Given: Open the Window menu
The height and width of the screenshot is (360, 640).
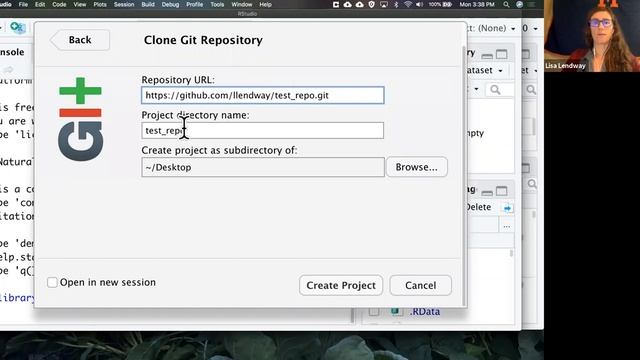Looking at the screenshot, I should pyautogui.click(x=242, y=4).
